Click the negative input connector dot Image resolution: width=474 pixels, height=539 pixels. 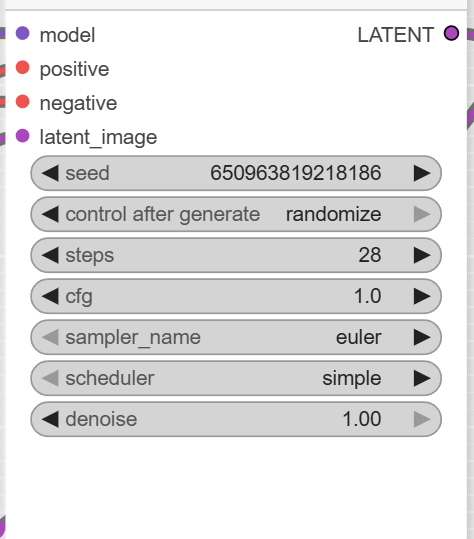tap(23, 101)
